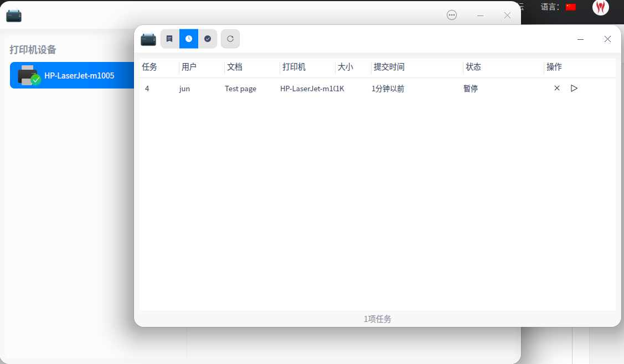The height and width of the screenshot is (364, 624).
Task: Select the Test page document cell
Action: [x=240, y=89]
